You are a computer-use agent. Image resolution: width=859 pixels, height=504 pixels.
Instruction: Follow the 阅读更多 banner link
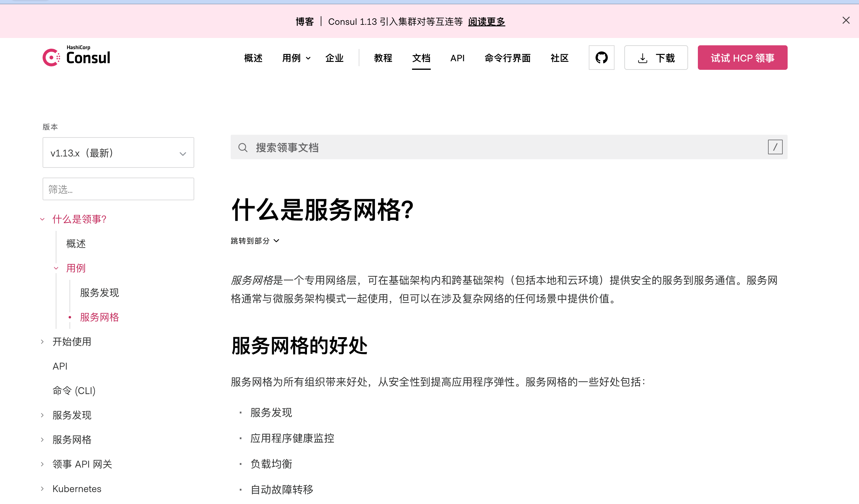click(486, 22)
